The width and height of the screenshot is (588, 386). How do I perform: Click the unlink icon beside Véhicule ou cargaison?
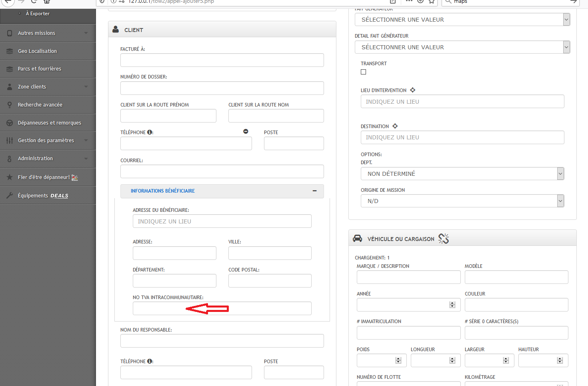pos(443,239)
